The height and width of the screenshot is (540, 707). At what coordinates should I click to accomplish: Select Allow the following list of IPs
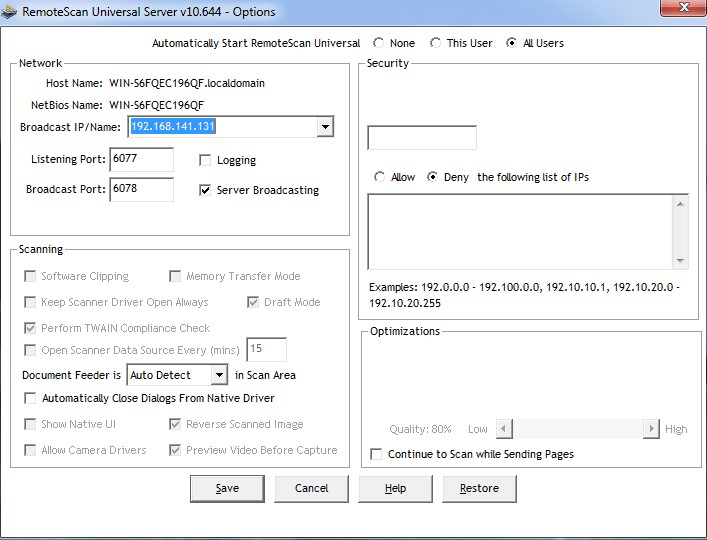[x=380, y=177]
